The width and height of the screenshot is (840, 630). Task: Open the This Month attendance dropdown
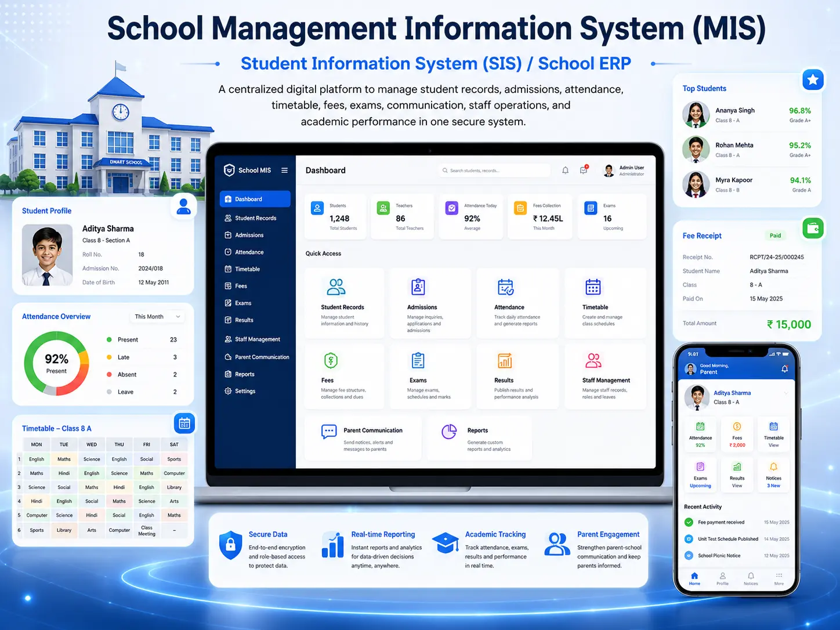(157, 317)
